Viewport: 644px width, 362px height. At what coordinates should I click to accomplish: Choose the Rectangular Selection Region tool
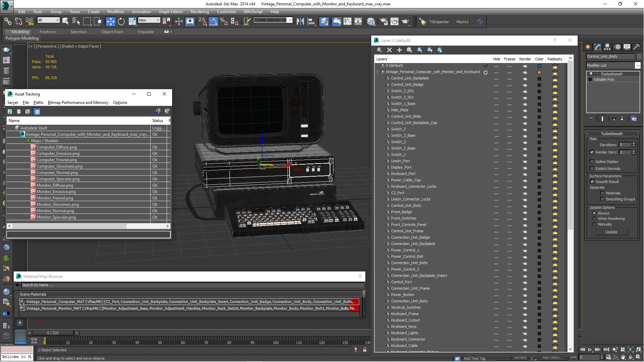tap(87, 21)
